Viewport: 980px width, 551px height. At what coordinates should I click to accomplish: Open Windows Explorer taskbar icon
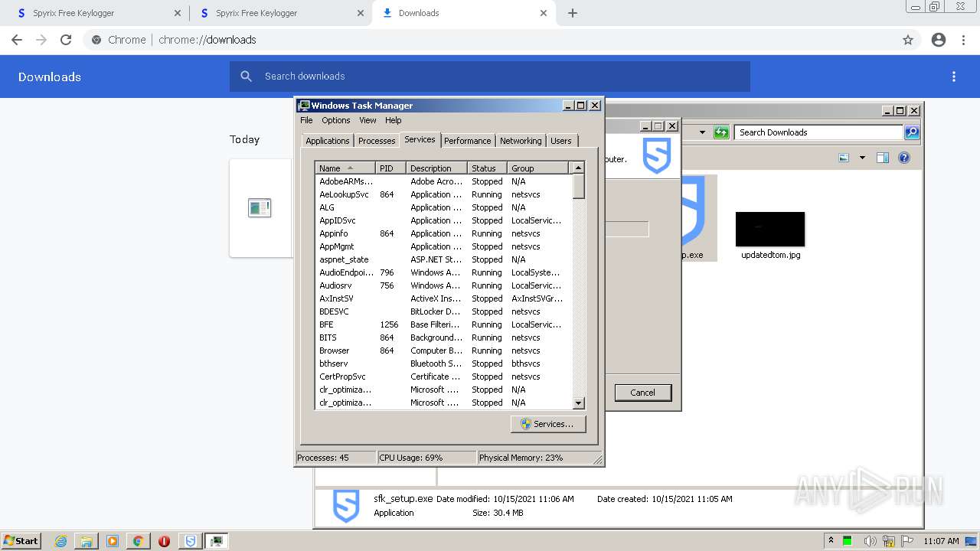[87, 541]
